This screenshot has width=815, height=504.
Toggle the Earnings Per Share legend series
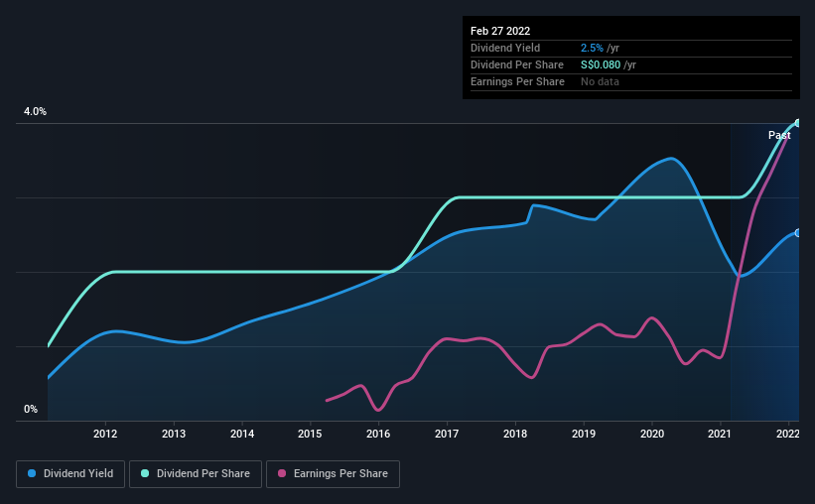(333, 474)
